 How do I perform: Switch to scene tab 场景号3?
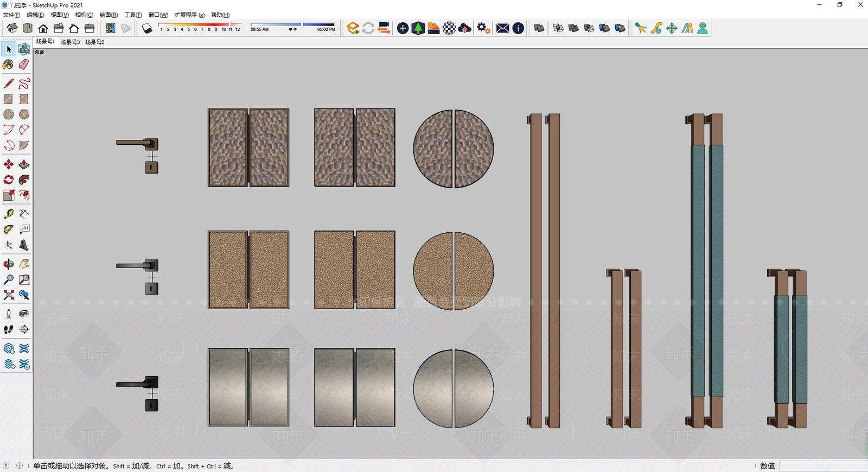(x=71, y=42)
